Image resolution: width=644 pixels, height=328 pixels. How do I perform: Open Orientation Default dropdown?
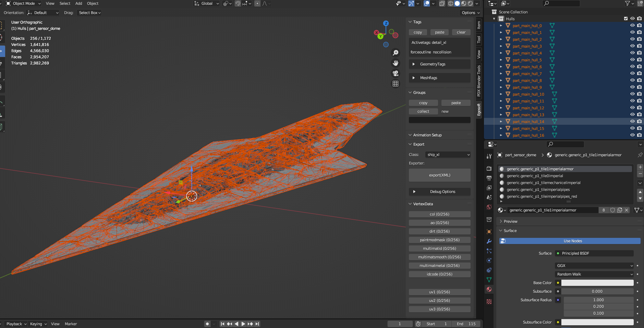(x=43, y=13)
